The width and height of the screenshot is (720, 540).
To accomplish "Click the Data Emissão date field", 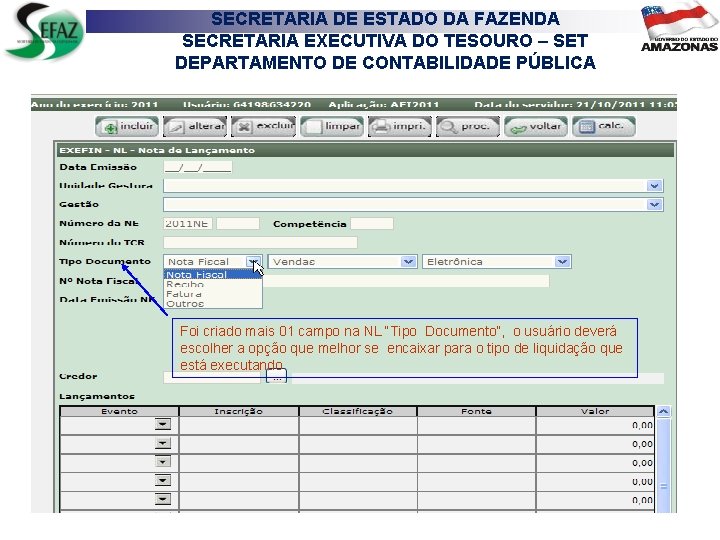I will 198,167.
